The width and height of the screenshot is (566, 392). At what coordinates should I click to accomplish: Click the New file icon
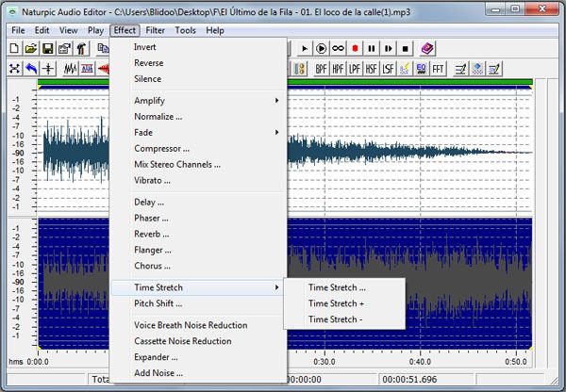point(14,48)
